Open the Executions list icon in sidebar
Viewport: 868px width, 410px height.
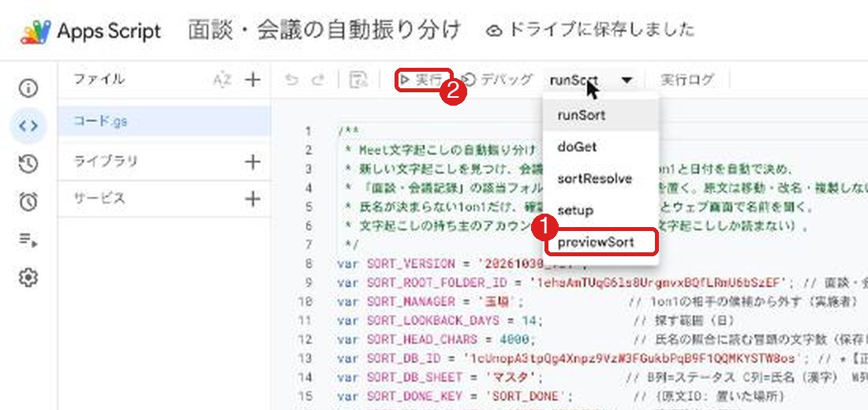pyautogui.click(x=28, y=240)
